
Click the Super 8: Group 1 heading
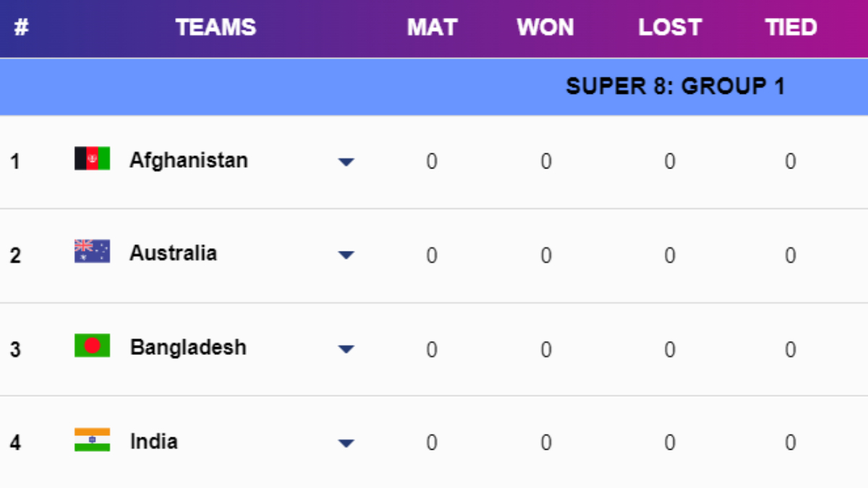pyautogui.click(x=675, y=87)
